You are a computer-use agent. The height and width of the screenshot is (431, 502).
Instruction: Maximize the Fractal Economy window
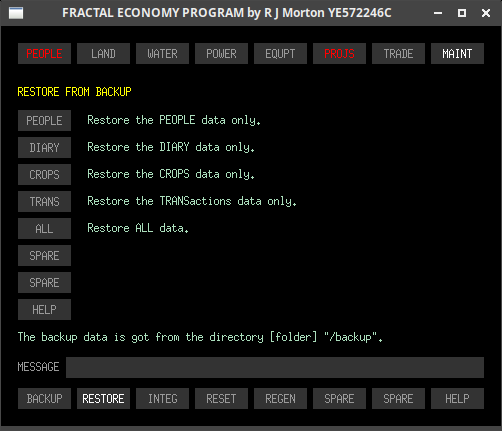[462, 13]
